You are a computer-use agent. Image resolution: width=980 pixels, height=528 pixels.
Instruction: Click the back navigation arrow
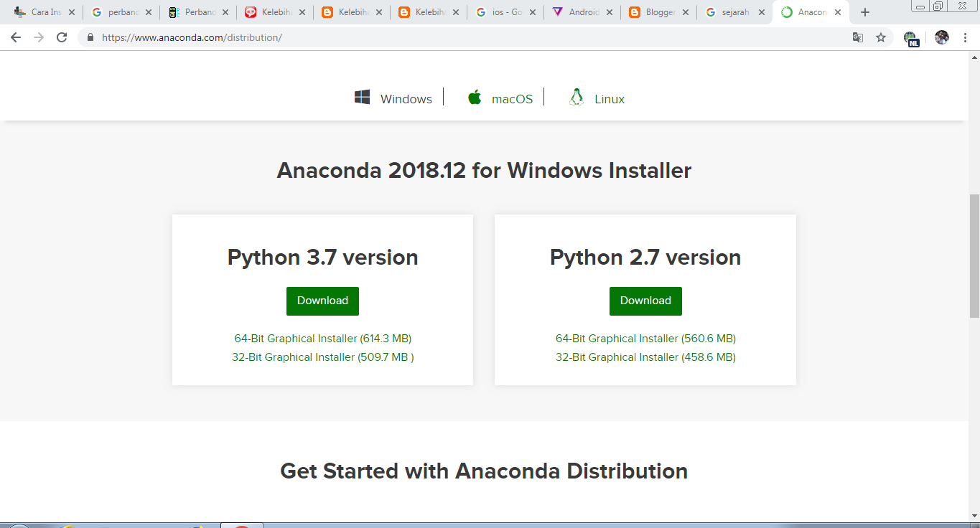tap(15, 37)
